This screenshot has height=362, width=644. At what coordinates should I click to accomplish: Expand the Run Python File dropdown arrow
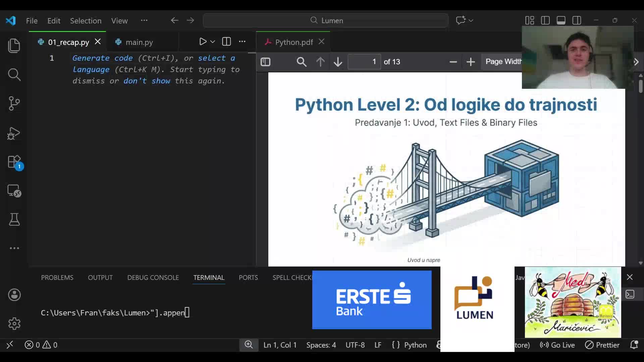coord(213,42)
